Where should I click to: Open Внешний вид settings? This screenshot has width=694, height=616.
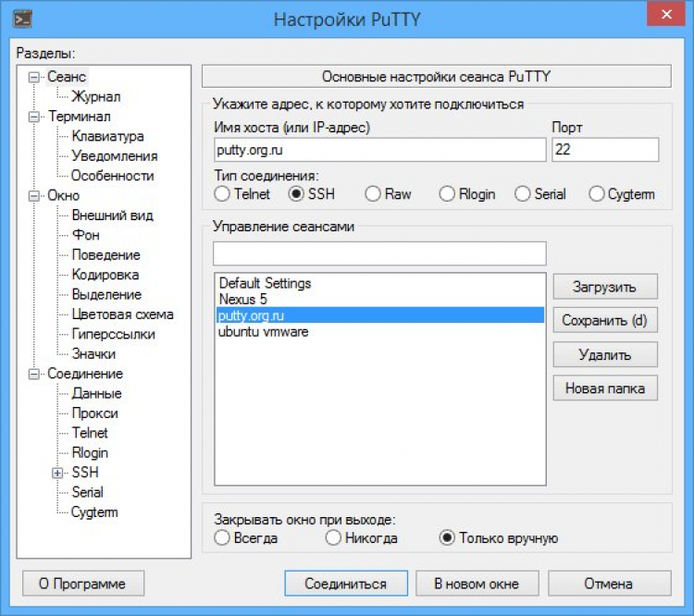pos(112,216)
